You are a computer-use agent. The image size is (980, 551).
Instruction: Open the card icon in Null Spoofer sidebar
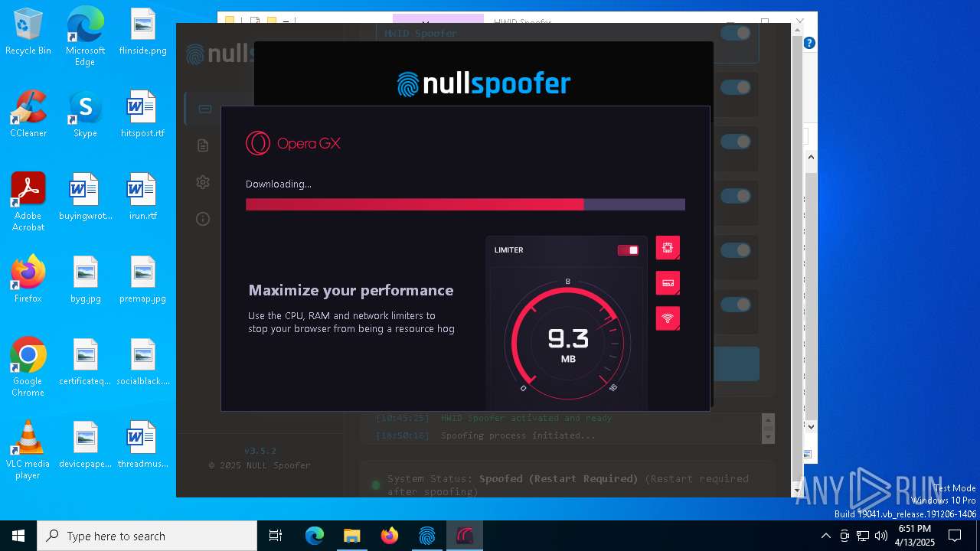click(204, 109)
